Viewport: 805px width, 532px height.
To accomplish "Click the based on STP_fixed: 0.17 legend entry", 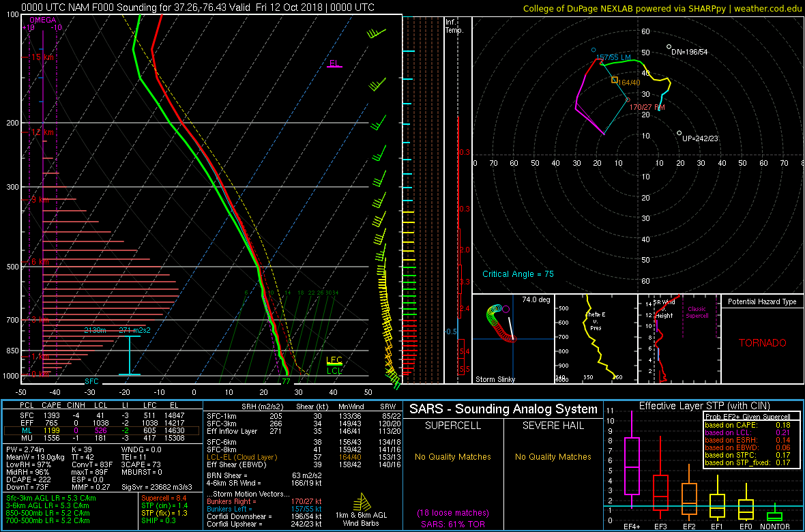I will point(746,464).
